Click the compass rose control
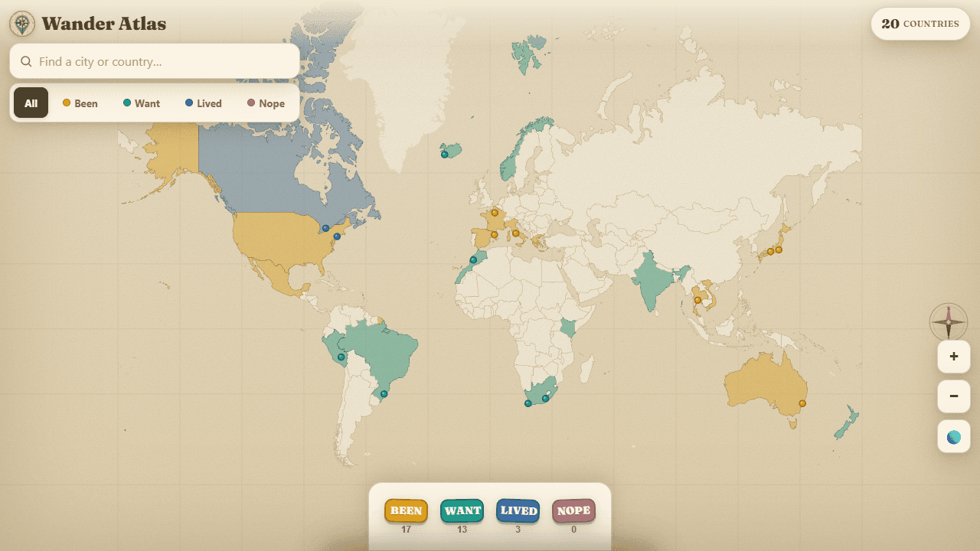This screenshot has height=551, width=980. pyautogui.click(x=949, y=322)
